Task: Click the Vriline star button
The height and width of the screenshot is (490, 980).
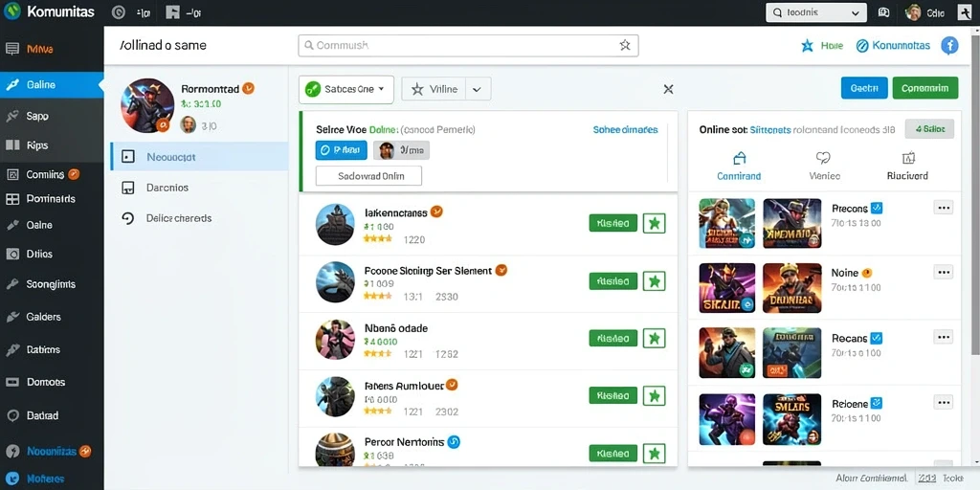Action: [432, 89]
